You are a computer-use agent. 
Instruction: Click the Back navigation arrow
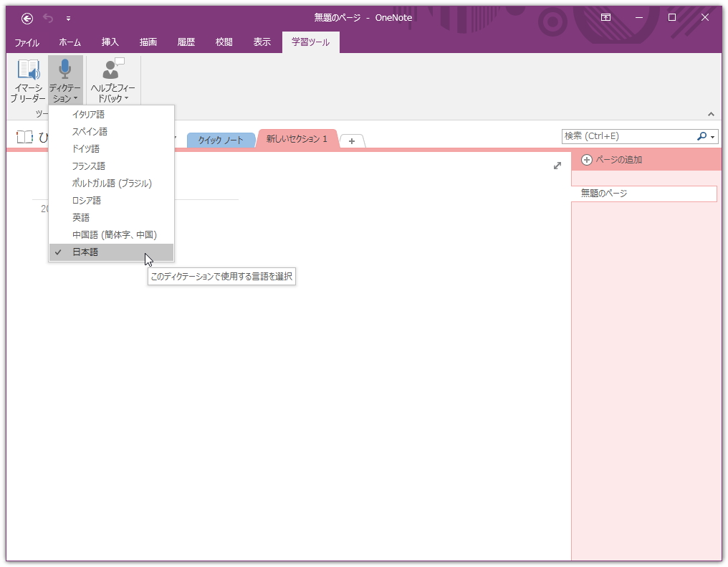[28, 16]
